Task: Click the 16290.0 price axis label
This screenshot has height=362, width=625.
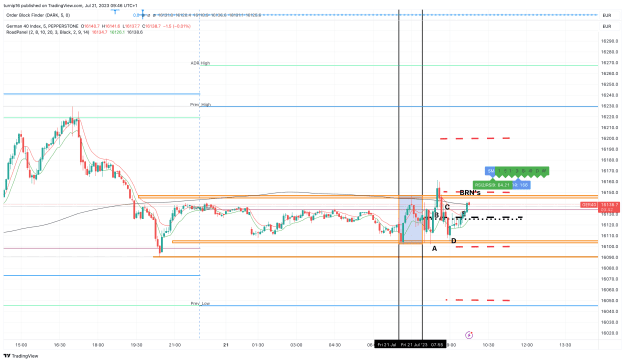Action: (610, 41)
